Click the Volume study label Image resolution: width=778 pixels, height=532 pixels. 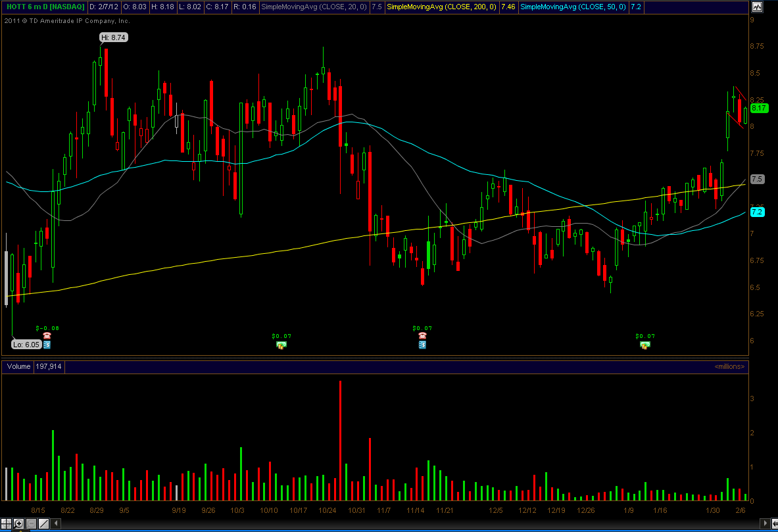[x=18, y=367]
